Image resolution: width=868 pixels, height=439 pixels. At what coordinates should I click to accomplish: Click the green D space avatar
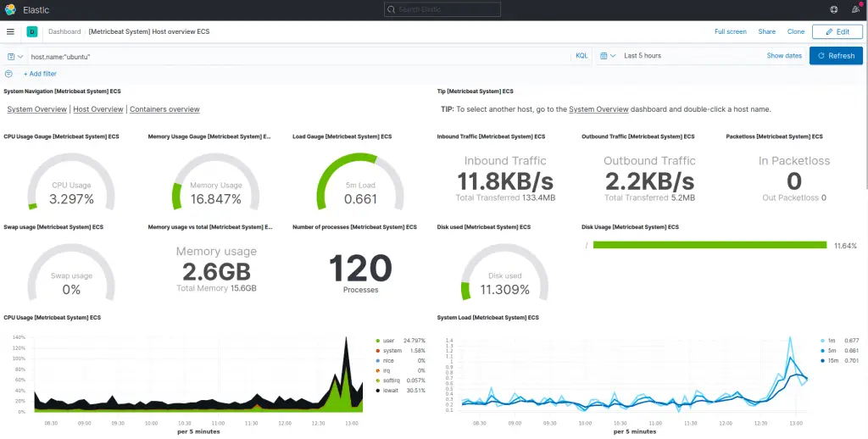pyautogui.click(x=31, y=32)
